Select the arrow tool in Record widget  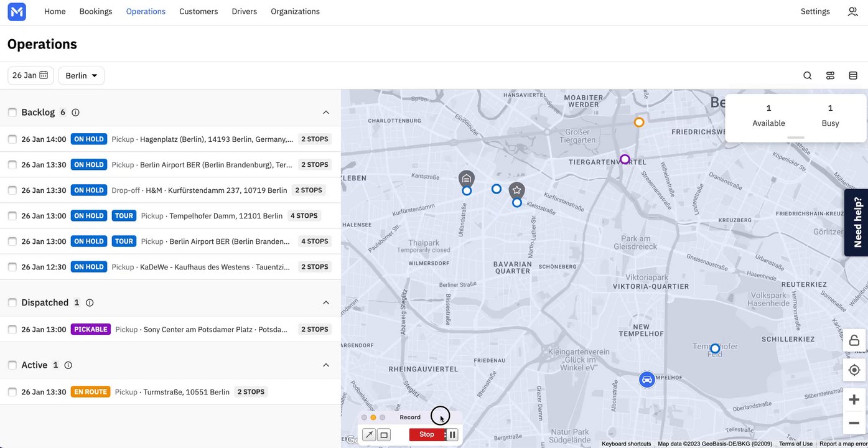point(369,435)
